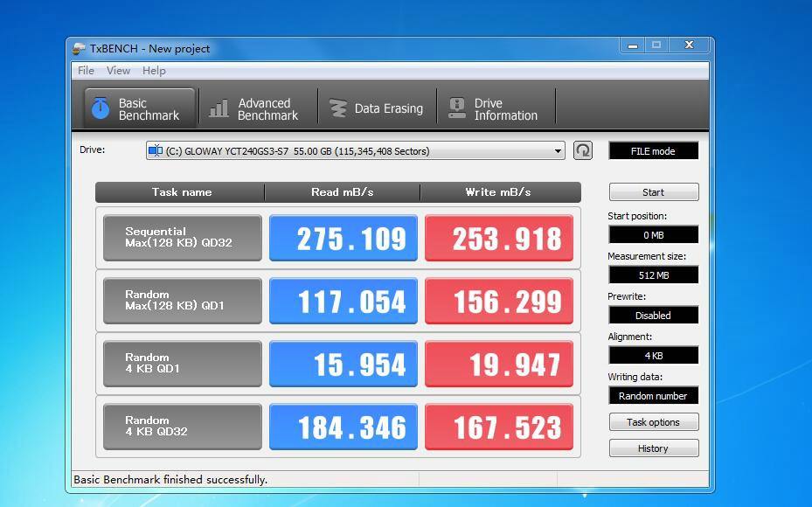Change the Start position 0 MB value
This screenshot has height=507, width=812.
point(653,234)
